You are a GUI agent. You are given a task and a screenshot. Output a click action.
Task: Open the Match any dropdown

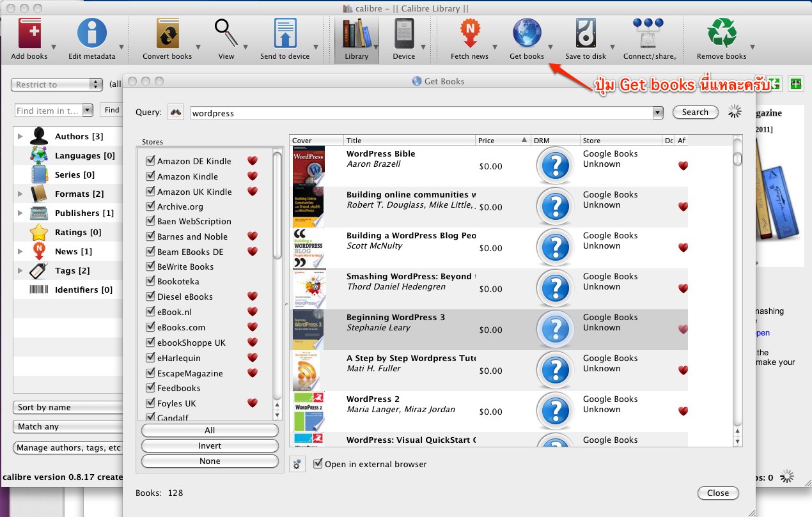click(68, 426)
